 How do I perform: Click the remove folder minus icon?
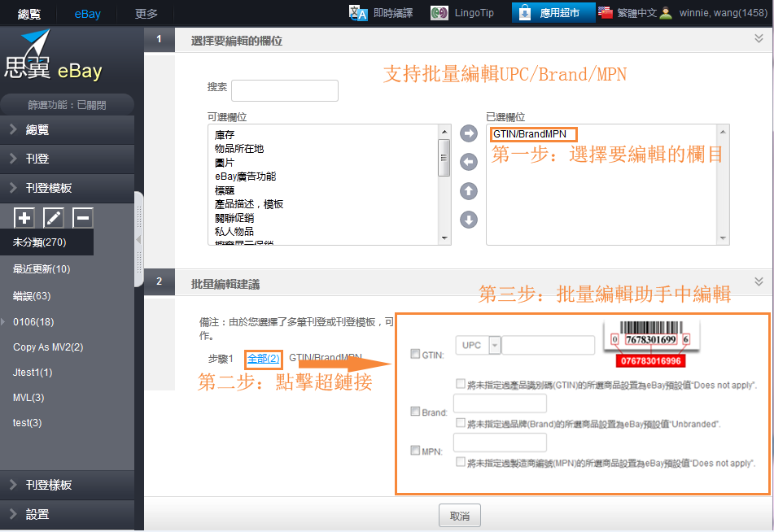[x=82, y=218]
